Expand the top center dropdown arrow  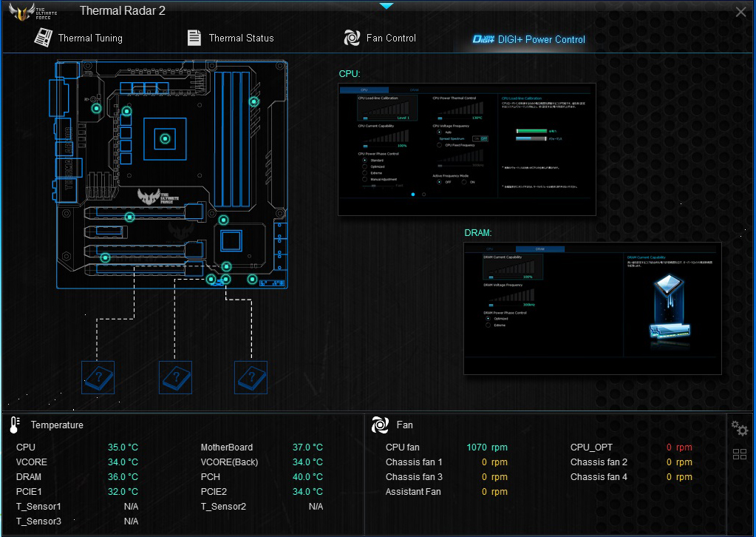click(x=386, y=6)
